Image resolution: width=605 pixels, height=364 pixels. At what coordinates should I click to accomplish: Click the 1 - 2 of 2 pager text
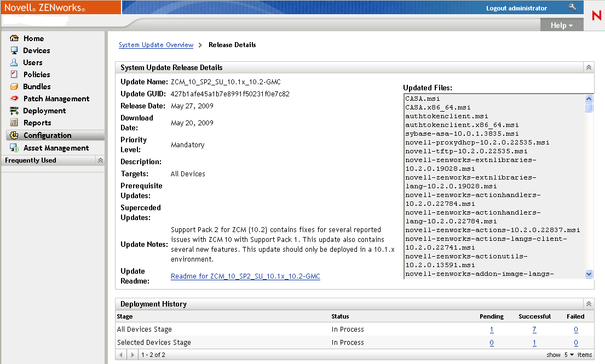tap(153, 355)
